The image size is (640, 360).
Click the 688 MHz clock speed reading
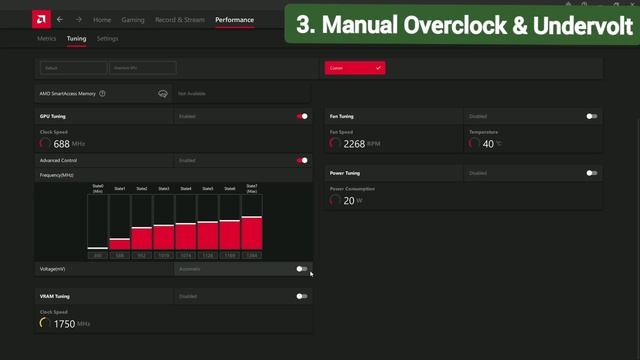[x=69, y=144]
